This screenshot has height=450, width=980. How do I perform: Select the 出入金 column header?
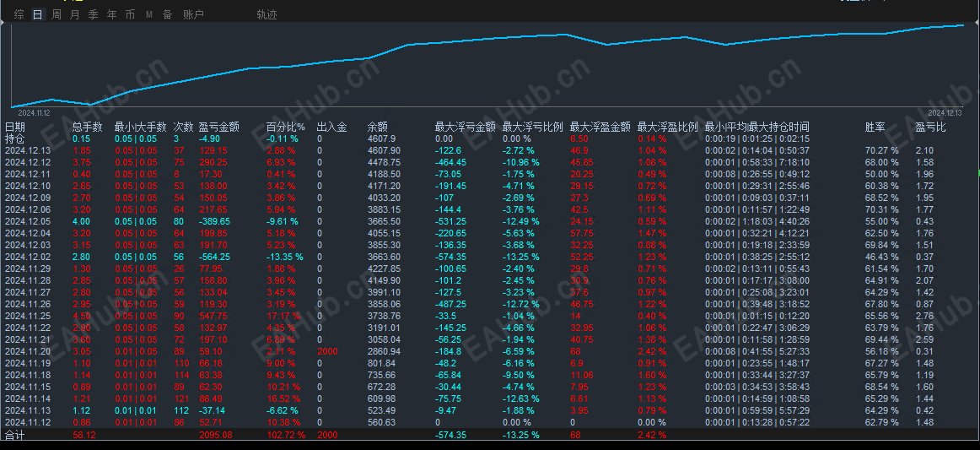[x=332, y=127]
